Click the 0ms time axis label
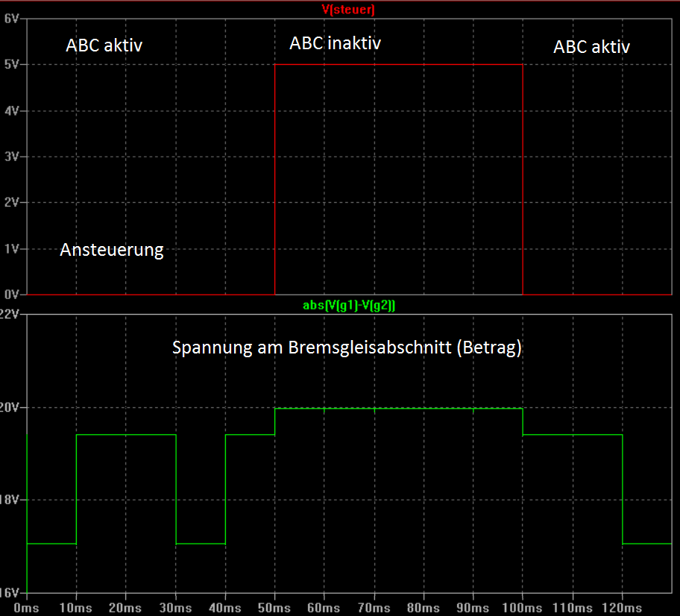 coord(26,608)
